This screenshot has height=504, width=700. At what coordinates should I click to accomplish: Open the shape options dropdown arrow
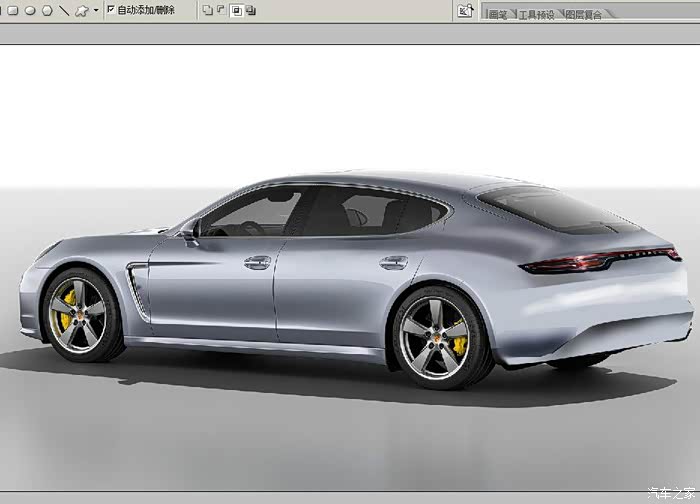click(96, 10)
